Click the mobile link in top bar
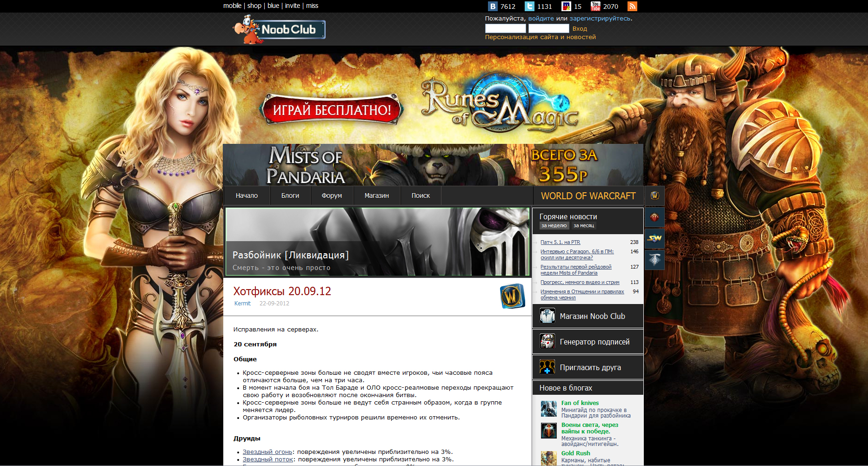This screenshot has height=466, width=868. click(232, 6)
